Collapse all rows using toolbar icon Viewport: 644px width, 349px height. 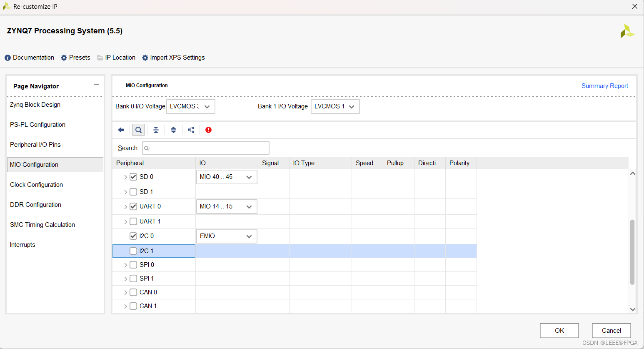[156, 130]
